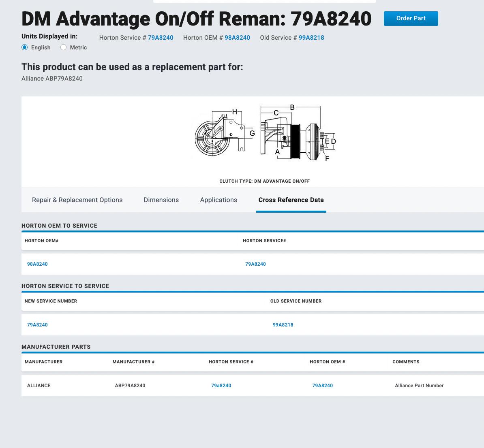484x448 pixels.
Task: Click the Clutch Type DM Advantage caption
Action: [265, 181]
